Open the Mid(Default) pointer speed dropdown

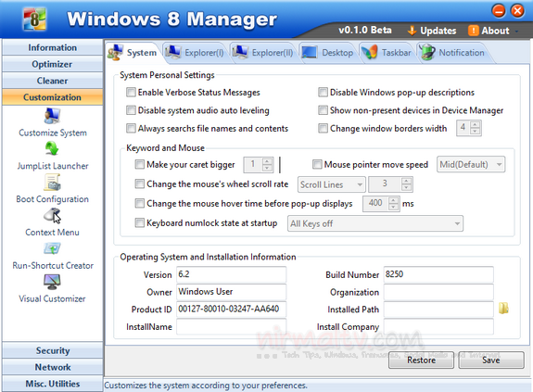point(471,164)
